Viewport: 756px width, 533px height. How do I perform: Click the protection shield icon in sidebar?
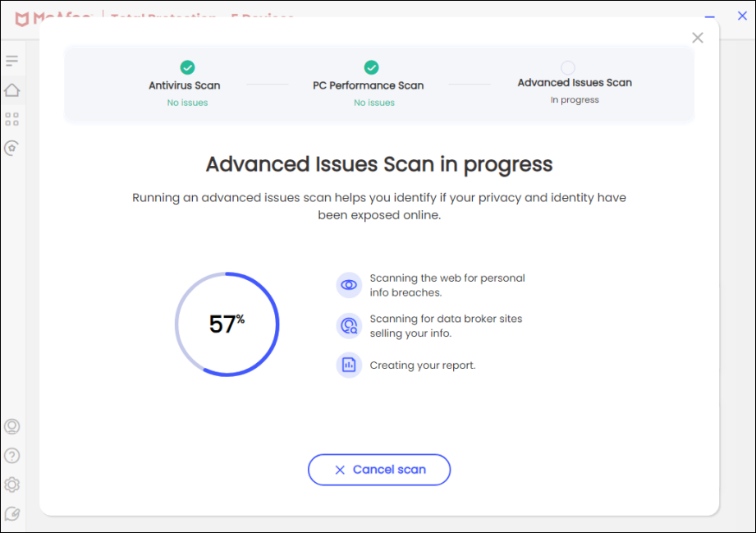[x=11, y=147]
